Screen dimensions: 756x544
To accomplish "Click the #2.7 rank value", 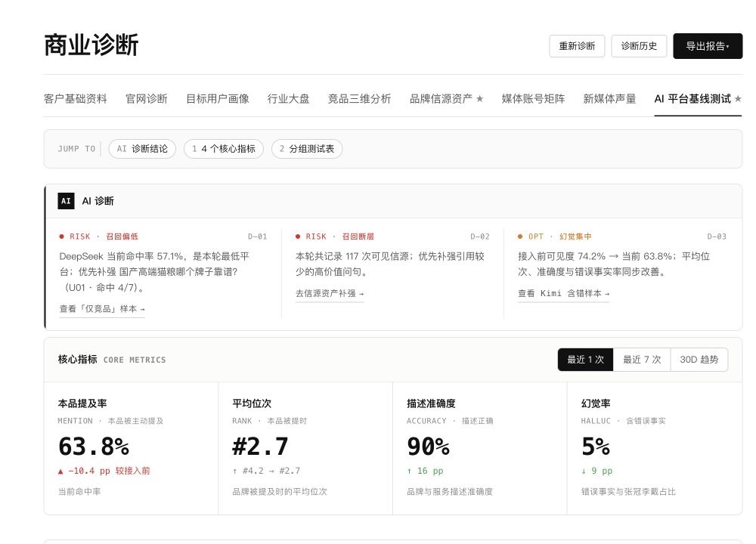I will coord(260,447).
